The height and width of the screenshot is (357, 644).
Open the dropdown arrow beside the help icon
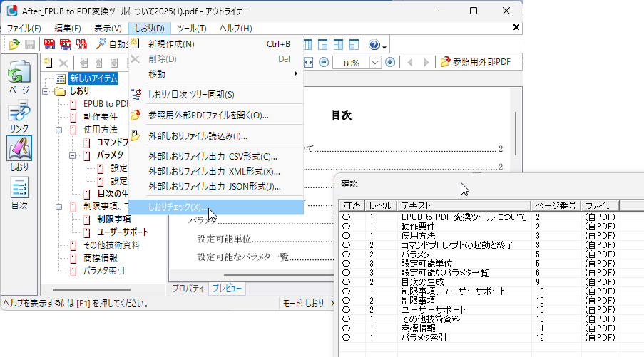[x=384, y=46]
